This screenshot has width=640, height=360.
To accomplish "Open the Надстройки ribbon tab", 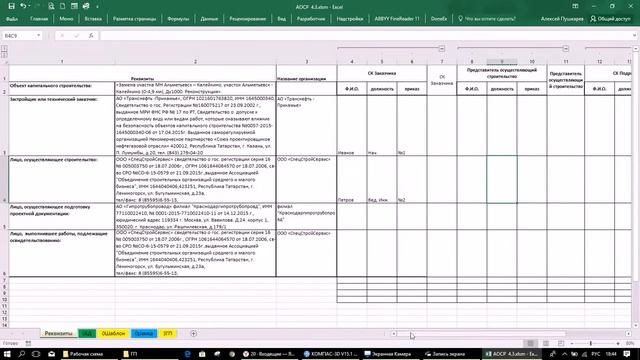I will click(350, 19).
